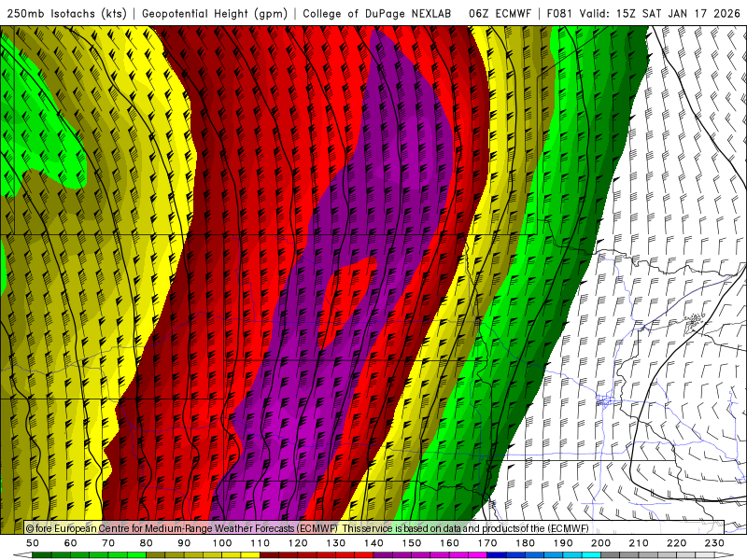This screenshot has height=560, width=747.
Task: Click the "Geopotential Height (gpm)" title text
Action: tap(215, 13)
